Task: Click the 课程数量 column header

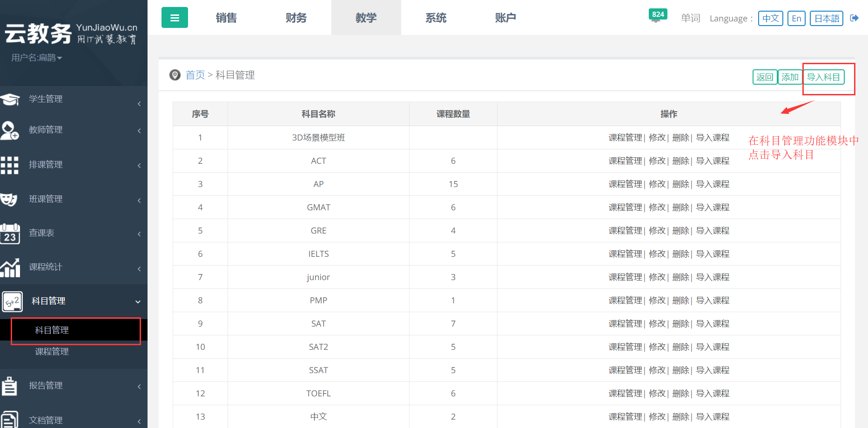Action: coord(453,114)
